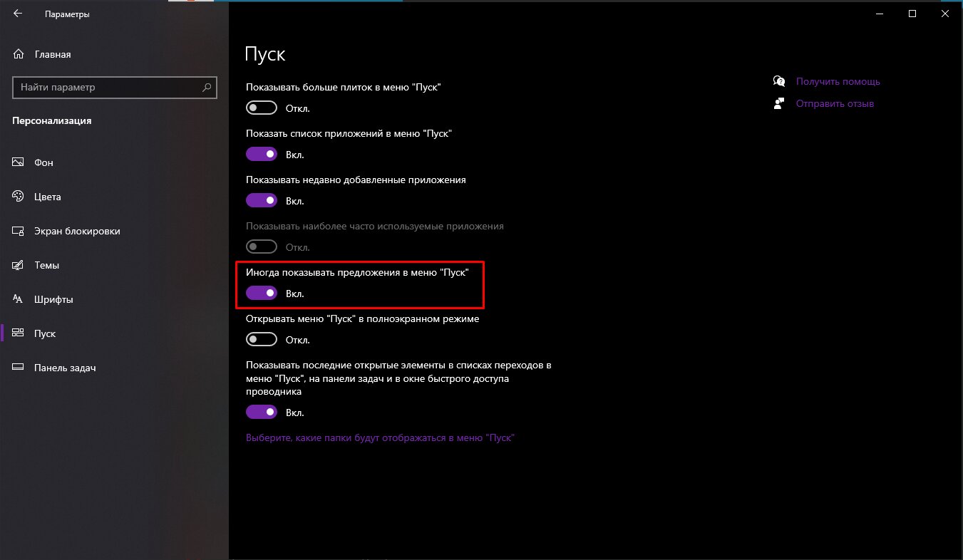Toggle showing more tiles in Start
The height and width of the screenshot is (560, 963).
262,108
